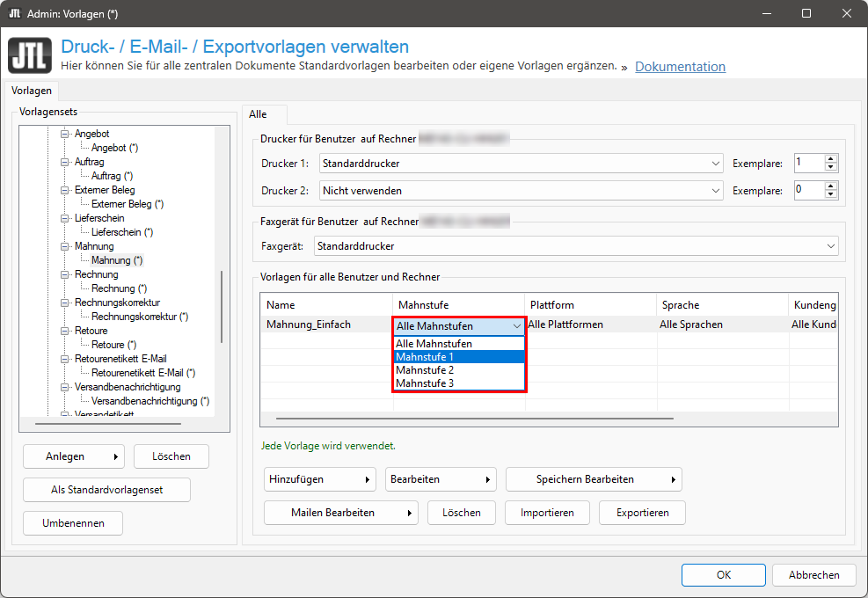Select the Alle tab
The height and width of the screenshot is (598, 868).
point(258,114)
